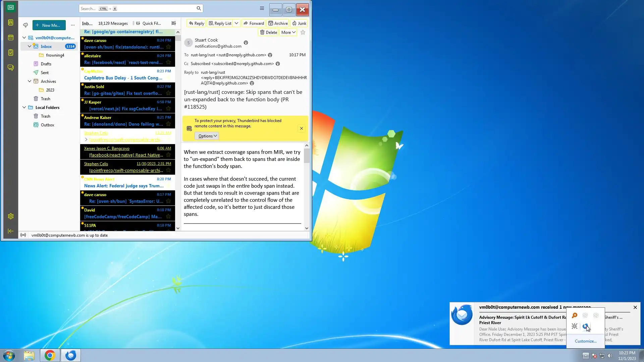Toggle Quick Filter bar
Screen dimensions: 644x362
click(x=148, y=23)
